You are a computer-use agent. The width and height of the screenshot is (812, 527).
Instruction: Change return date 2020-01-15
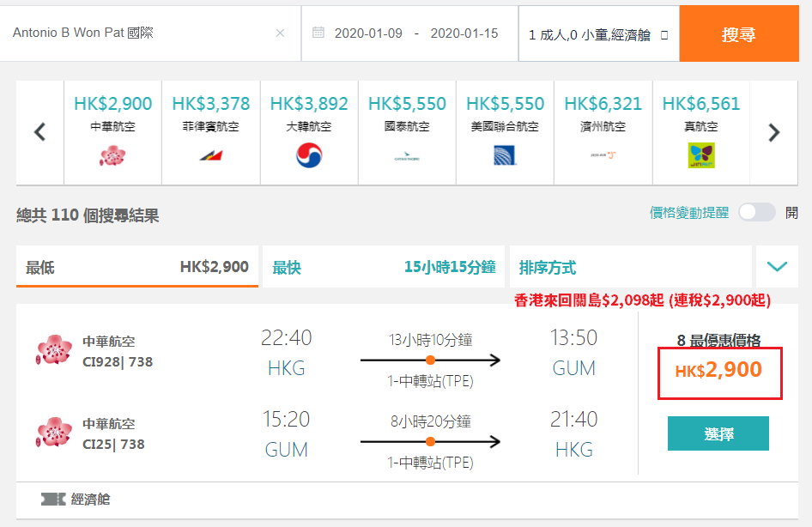coord(464,33)
